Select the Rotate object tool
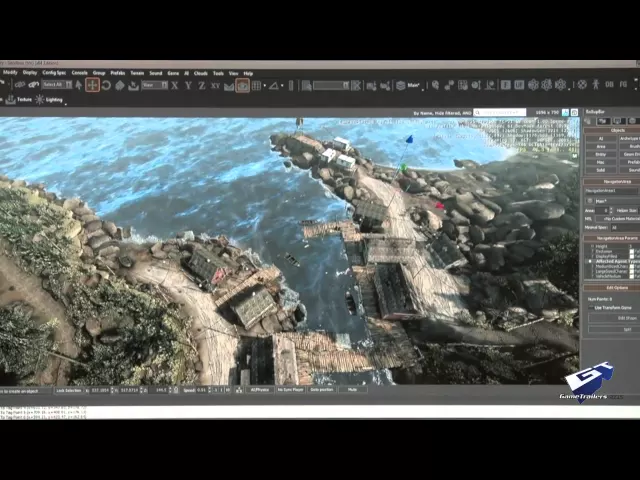This screenshot has width=640, height=480. [106, 85]
